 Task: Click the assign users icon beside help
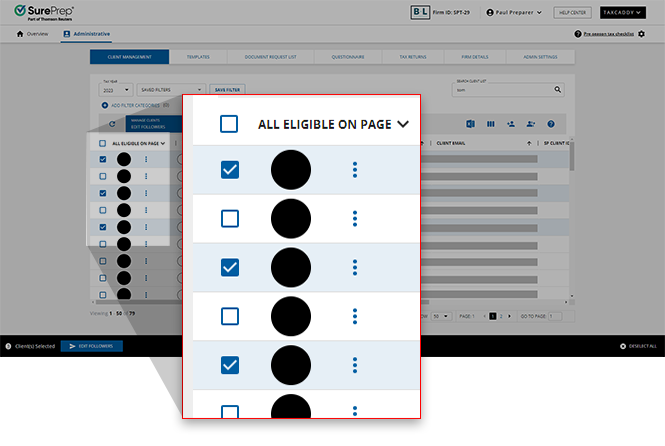tap(531, 124)
